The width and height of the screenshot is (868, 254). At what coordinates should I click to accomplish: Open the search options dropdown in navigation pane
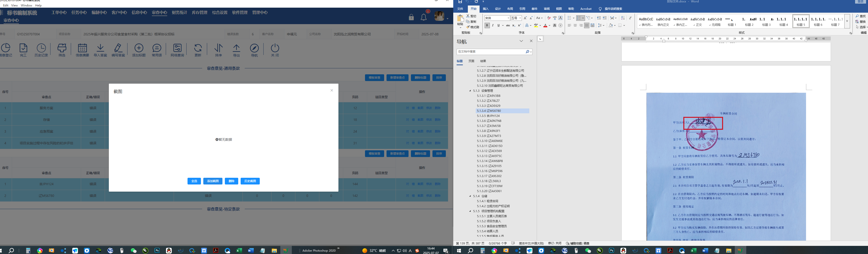(531, 52)
